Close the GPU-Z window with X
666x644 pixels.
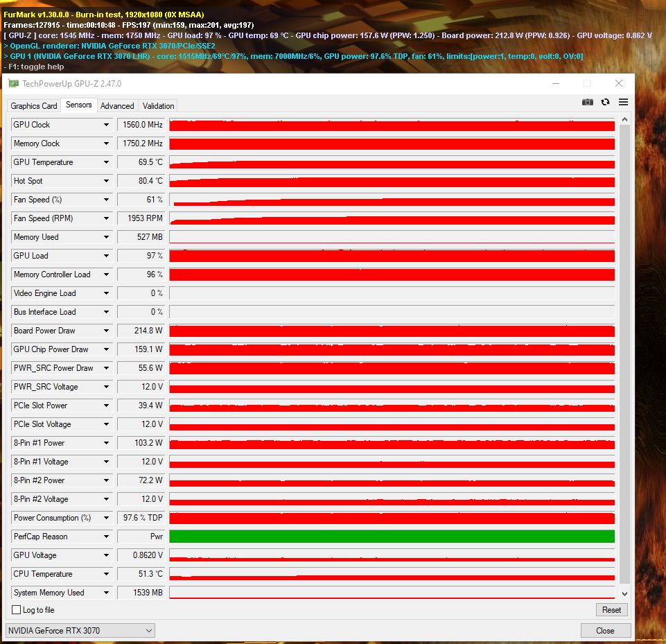coord(619,83)
